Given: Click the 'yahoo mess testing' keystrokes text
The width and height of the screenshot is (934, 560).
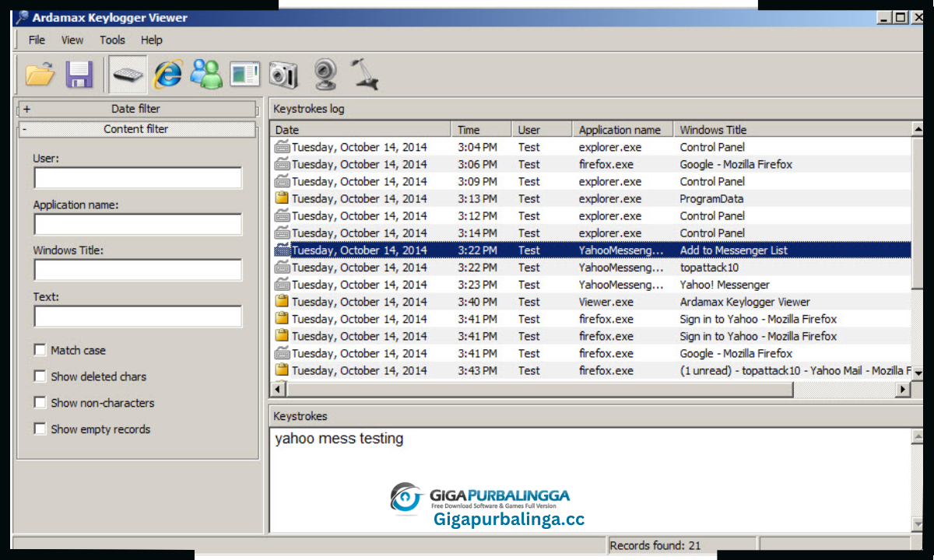Looking at the screenshot, I should (339, 439).
